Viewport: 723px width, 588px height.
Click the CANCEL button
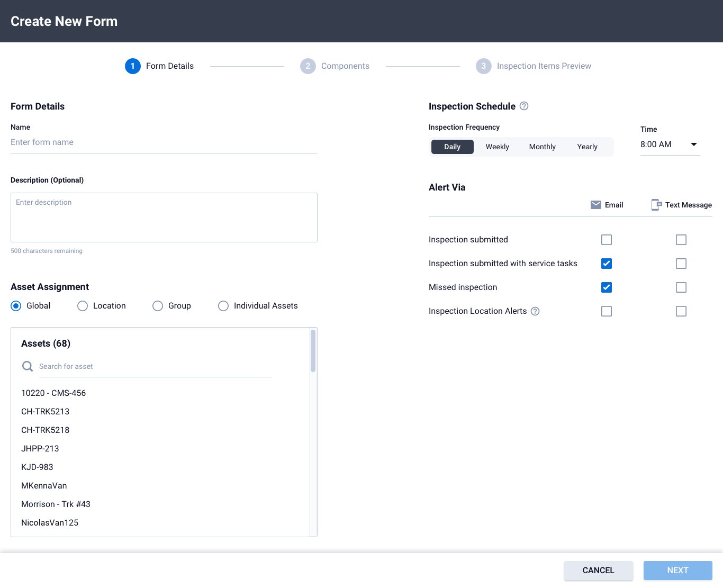coord(598,570)
